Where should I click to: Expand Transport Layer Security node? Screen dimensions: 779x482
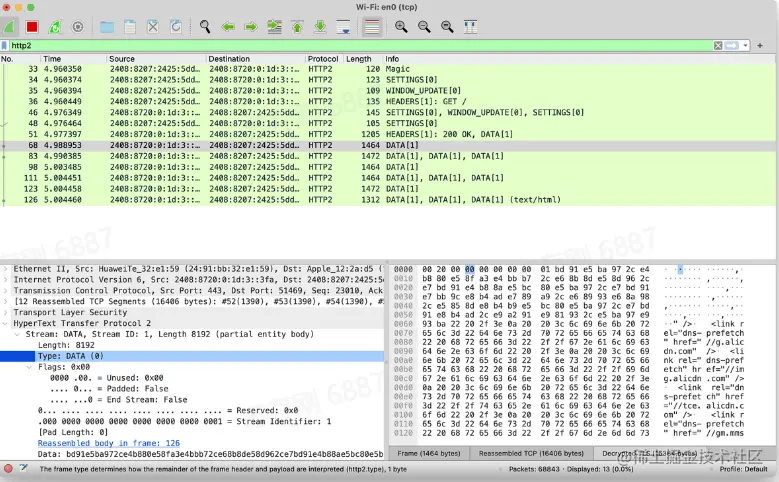pyautogui.click(x=5, y=313)
